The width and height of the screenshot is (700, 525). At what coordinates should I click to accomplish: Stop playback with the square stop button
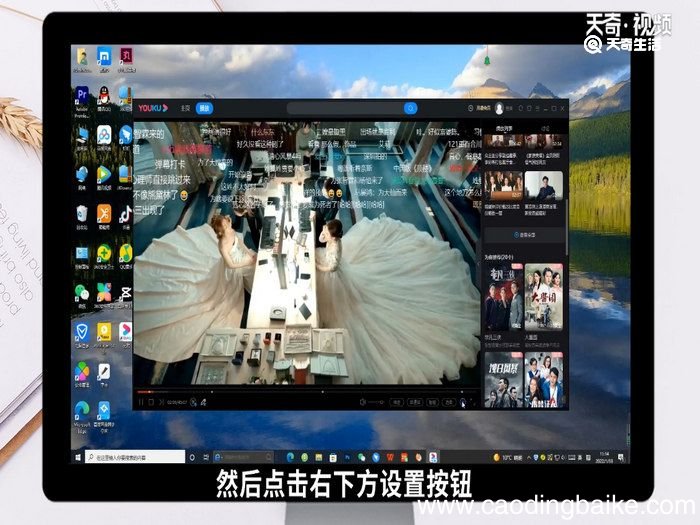click(x=151, y=402)
